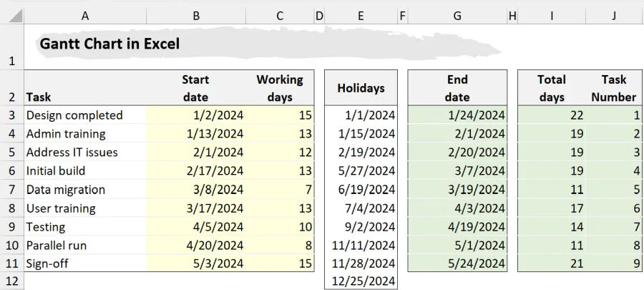Click end date 5/24/2024 cell
644x290 pixels.
pyautogui.click(x=476, y=264)
